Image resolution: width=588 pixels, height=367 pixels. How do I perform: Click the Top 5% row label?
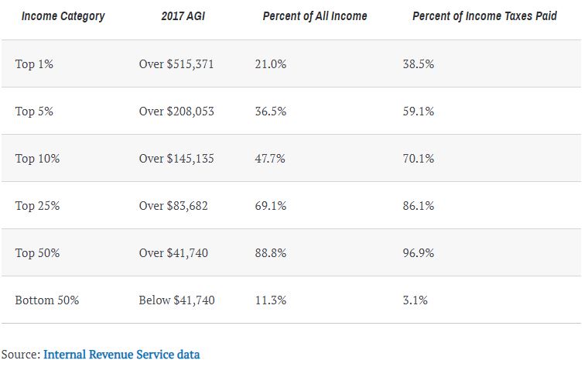35,111
